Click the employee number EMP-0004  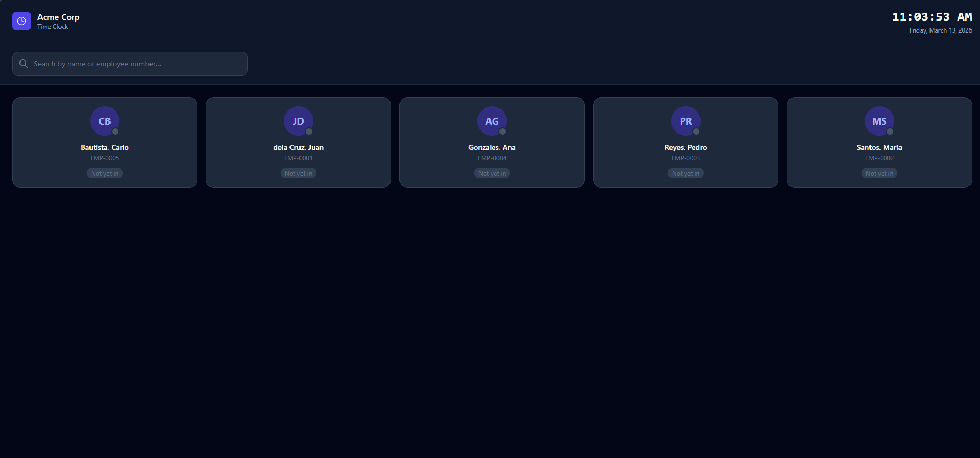(492, 158)
